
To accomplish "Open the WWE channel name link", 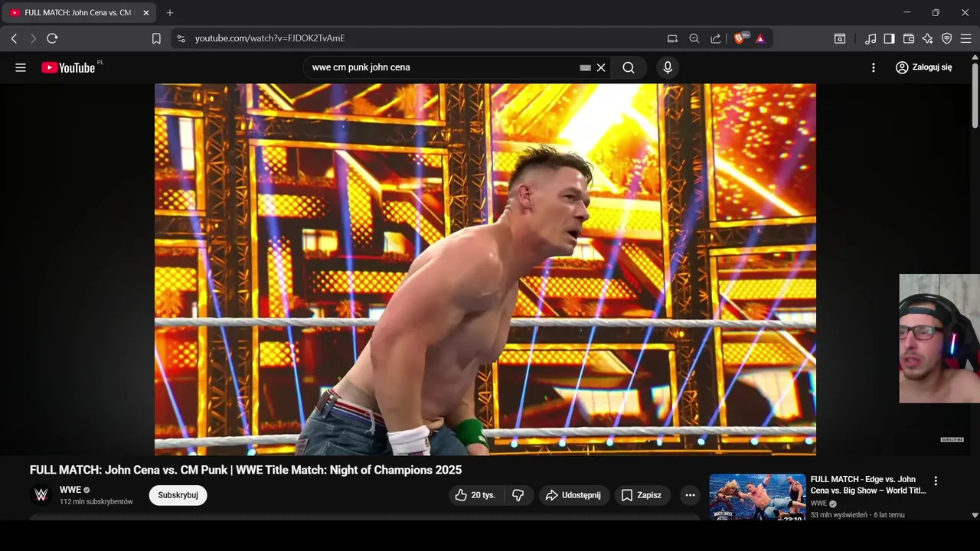I will coord(70,490).
